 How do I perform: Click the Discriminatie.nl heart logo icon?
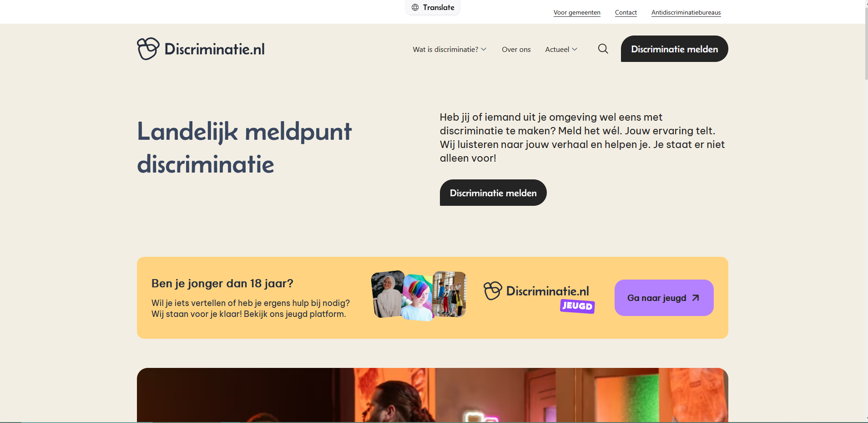click(x=148, y=49)
